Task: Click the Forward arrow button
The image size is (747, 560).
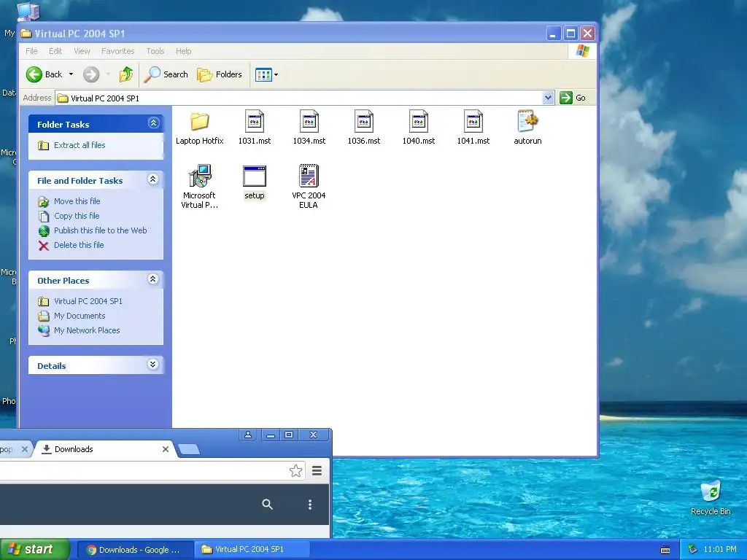Action: (x=91, y=74)
